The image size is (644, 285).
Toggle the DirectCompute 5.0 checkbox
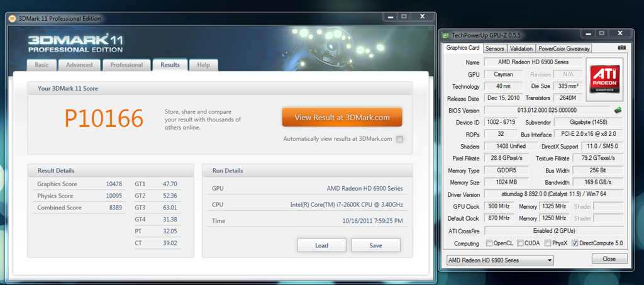[575, 243]
